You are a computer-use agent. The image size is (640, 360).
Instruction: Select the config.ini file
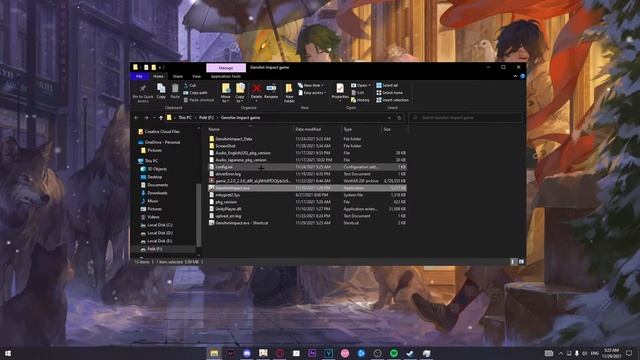(307, 167)
